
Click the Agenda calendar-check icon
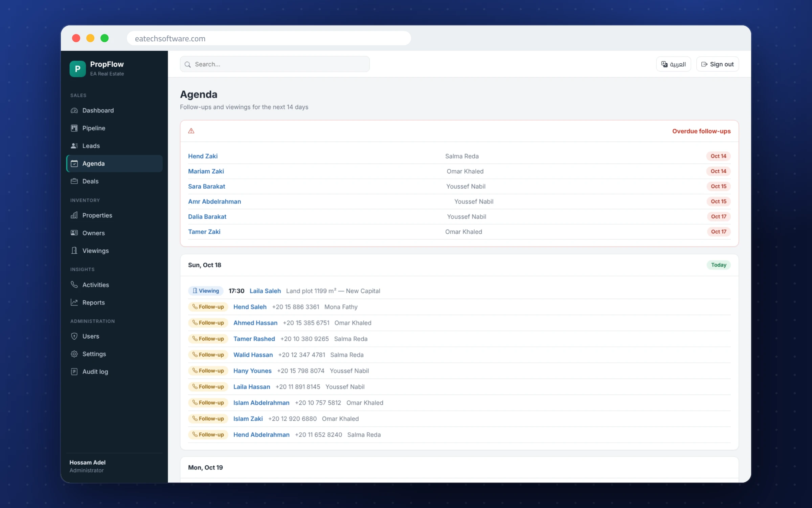(x=74, y=164)
